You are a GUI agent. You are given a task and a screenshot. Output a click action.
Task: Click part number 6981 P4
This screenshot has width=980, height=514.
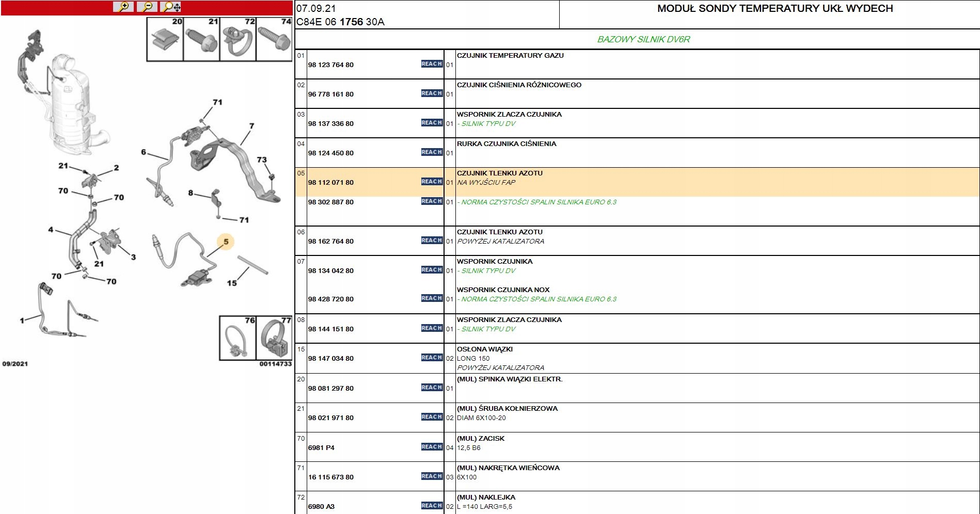point(321,448)
